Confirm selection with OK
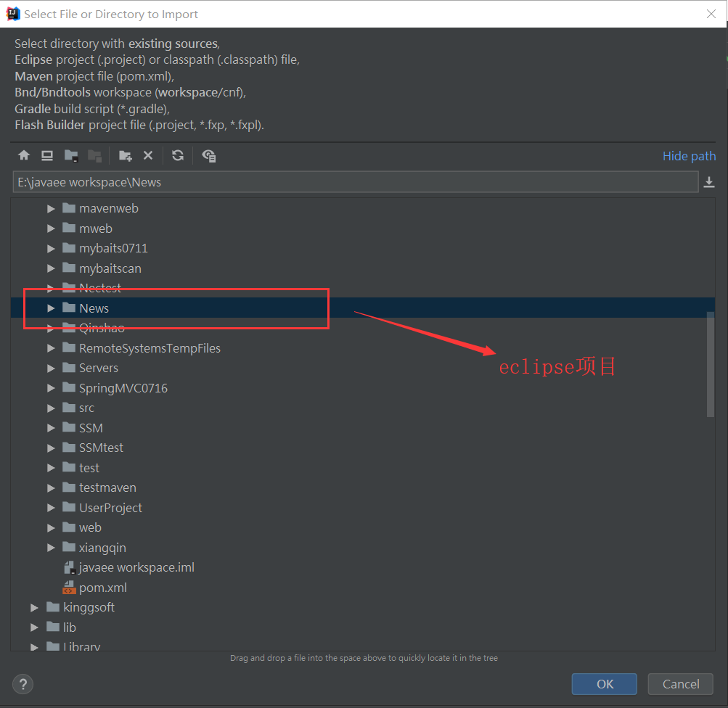Image resolution: width=728 pixels, height=708 pixels. coord(605,684)
